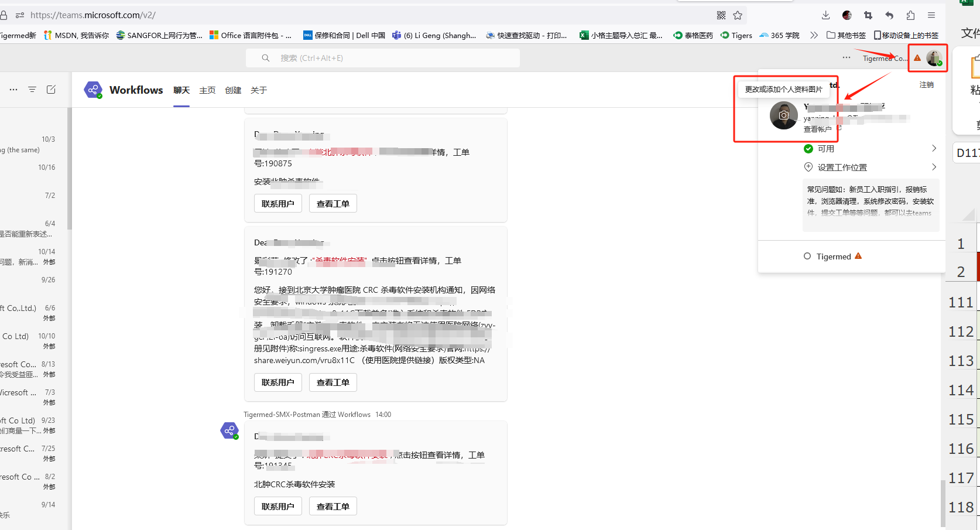Click the Workflows app hexagon icon
This screenshot has height=530, width=980.
click(92, 90)
